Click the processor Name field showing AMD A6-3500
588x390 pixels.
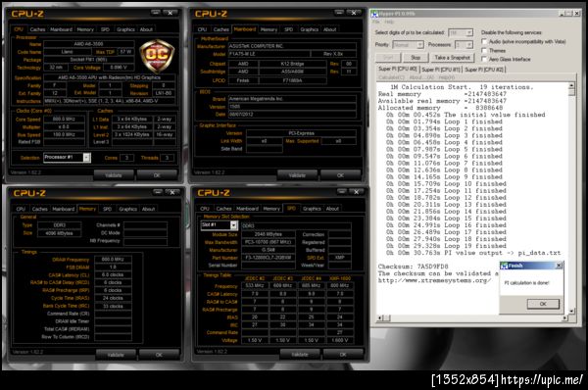click(89, 44)
